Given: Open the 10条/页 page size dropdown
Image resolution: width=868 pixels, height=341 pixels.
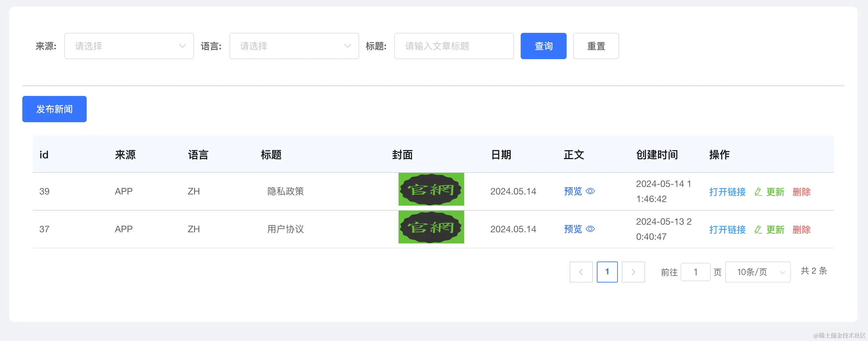Looking at the screenshot, I should coord(758,272).
